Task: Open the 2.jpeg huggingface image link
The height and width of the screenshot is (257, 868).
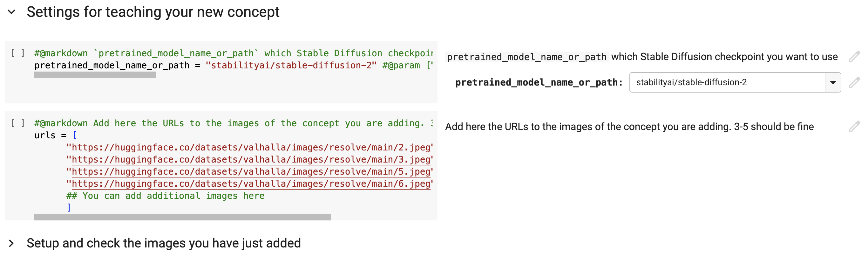Action: click(x=251, y=147)
